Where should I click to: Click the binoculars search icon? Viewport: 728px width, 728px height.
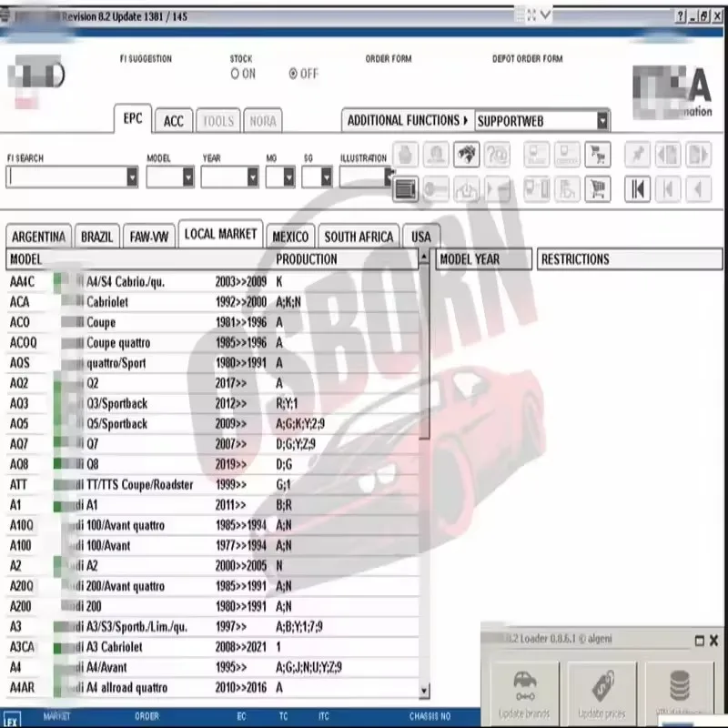click(466, 155)
